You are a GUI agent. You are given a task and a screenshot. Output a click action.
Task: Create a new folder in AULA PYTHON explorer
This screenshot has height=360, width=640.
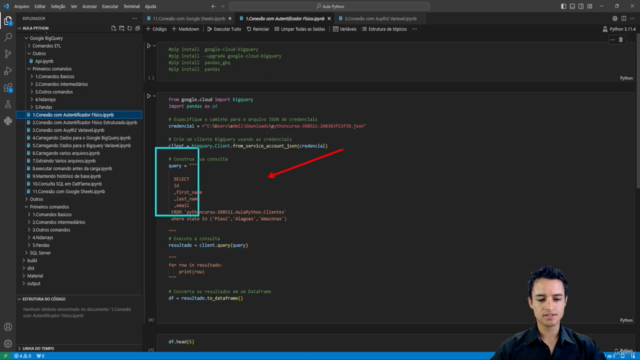(122, 28)
